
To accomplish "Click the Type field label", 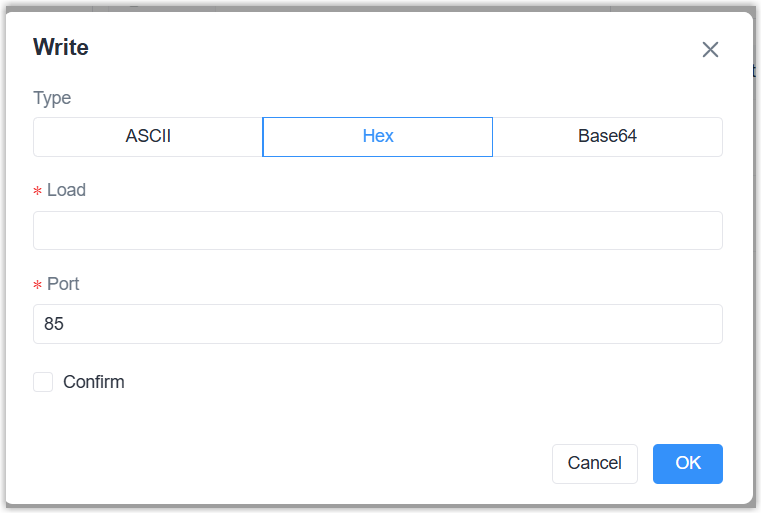I will click(x=52, y=98).
